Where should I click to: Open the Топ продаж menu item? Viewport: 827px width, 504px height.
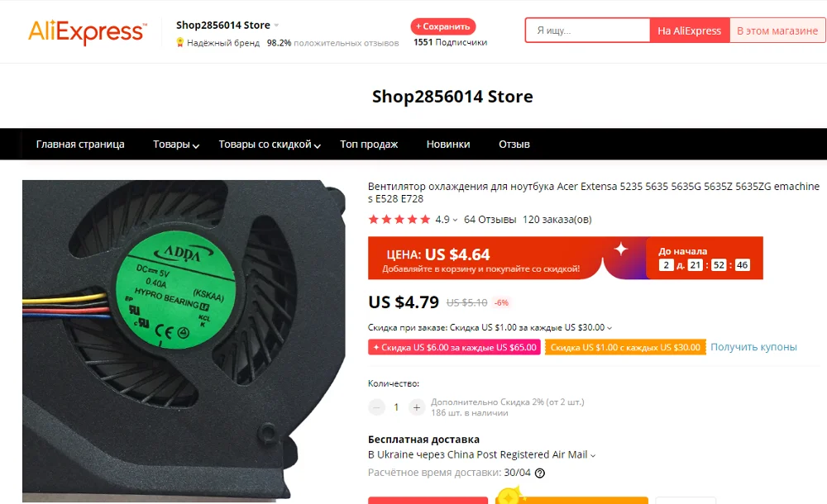tap(369, 145)
